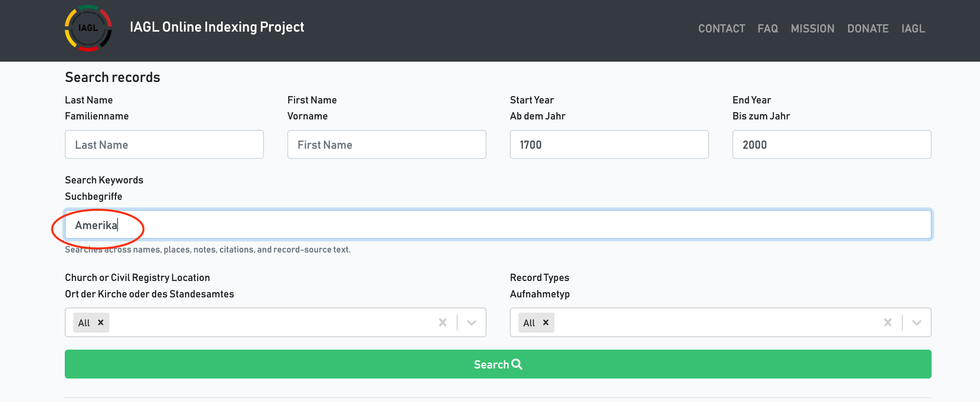
Task: Select the Start Year field with 1700
Action: pos(609,145)
